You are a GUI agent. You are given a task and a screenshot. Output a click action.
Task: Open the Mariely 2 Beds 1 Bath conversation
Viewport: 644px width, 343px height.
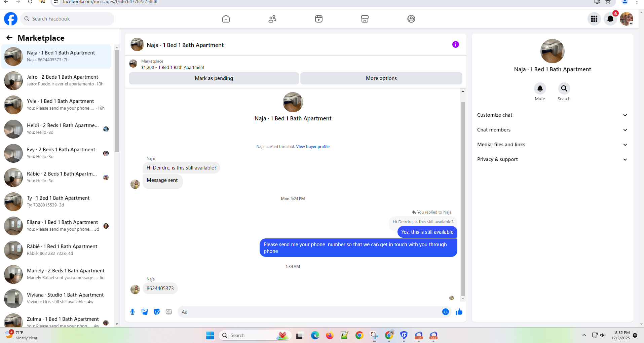click(56, 274)
